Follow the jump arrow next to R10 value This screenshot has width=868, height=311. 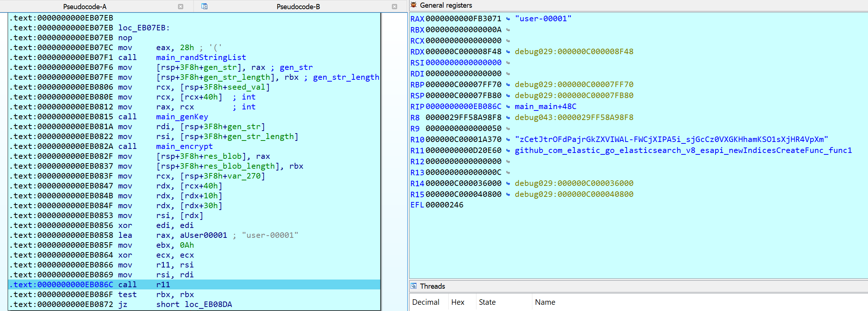(508, 139)
